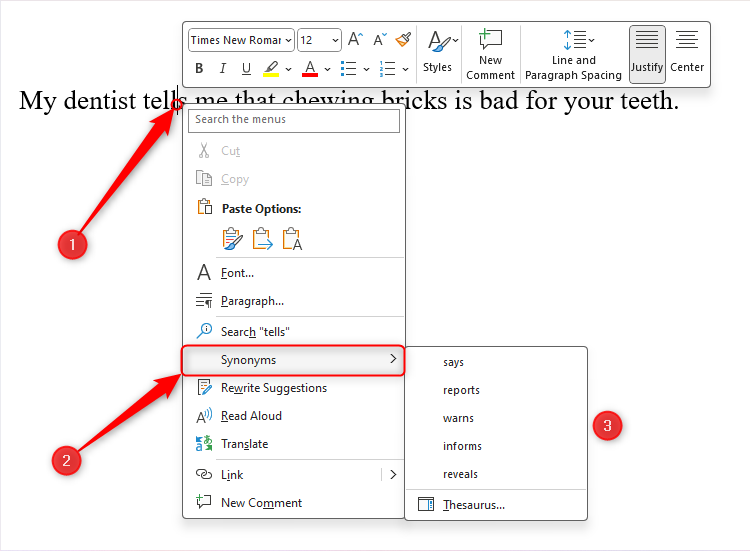Paste with Keep Source Formatting icon
The height and width of the screenshot is (551, 750).
[232, 239]
